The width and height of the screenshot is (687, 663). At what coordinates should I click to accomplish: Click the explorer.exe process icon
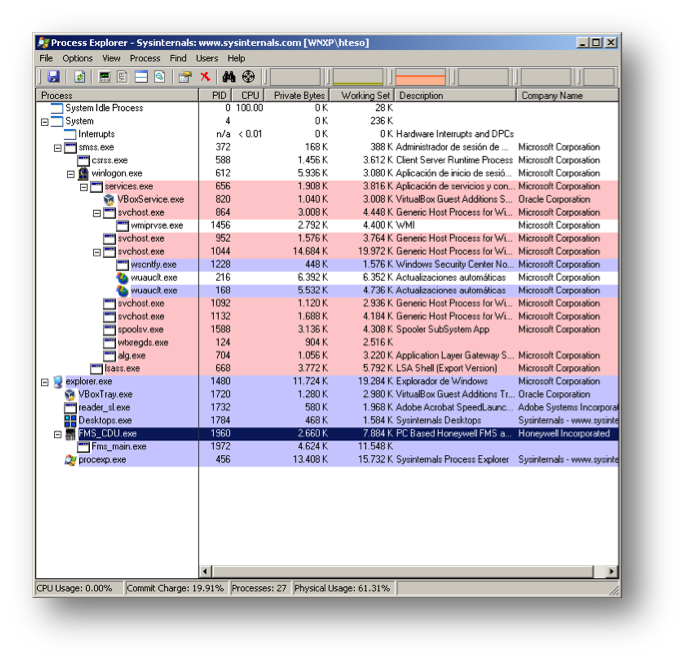(57, 382)
